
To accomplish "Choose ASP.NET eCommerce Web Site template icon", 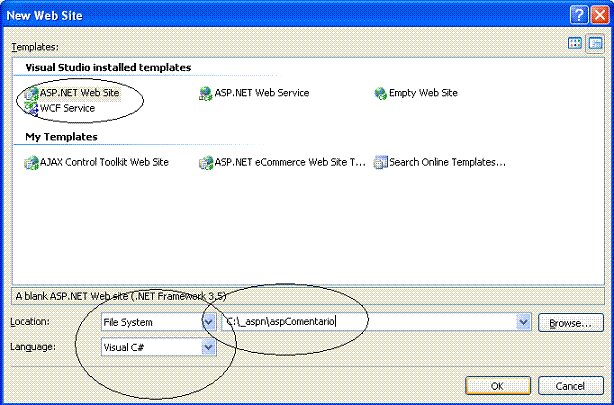I will click(x=206, y=163).
